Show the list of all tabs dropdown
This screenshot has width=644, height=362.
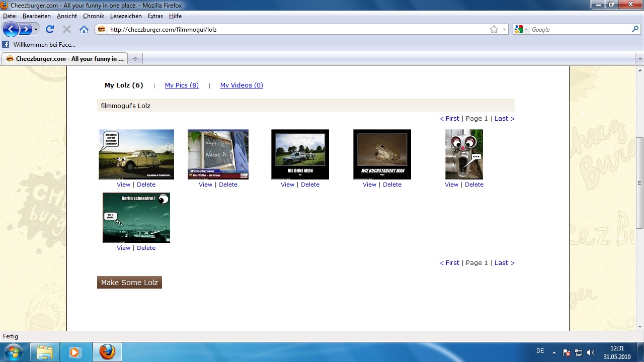point(640,59)
